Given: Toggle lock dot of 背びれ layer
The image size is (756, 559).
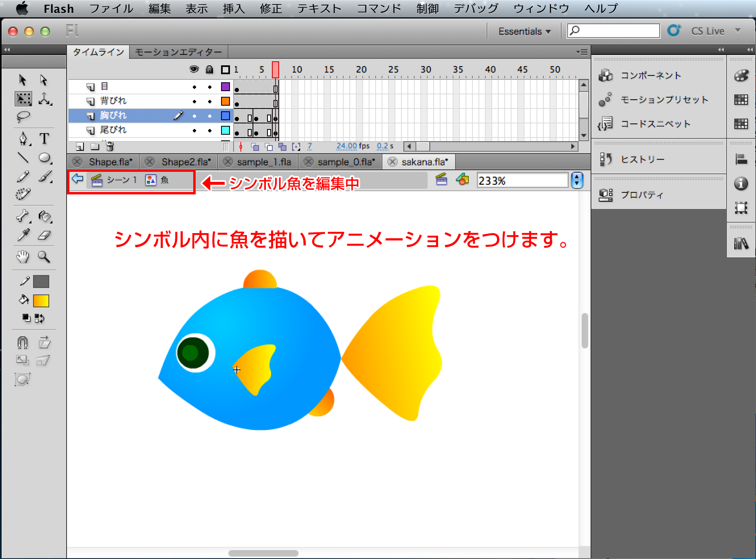Looking at the screenshot, I should coord(209,101).
